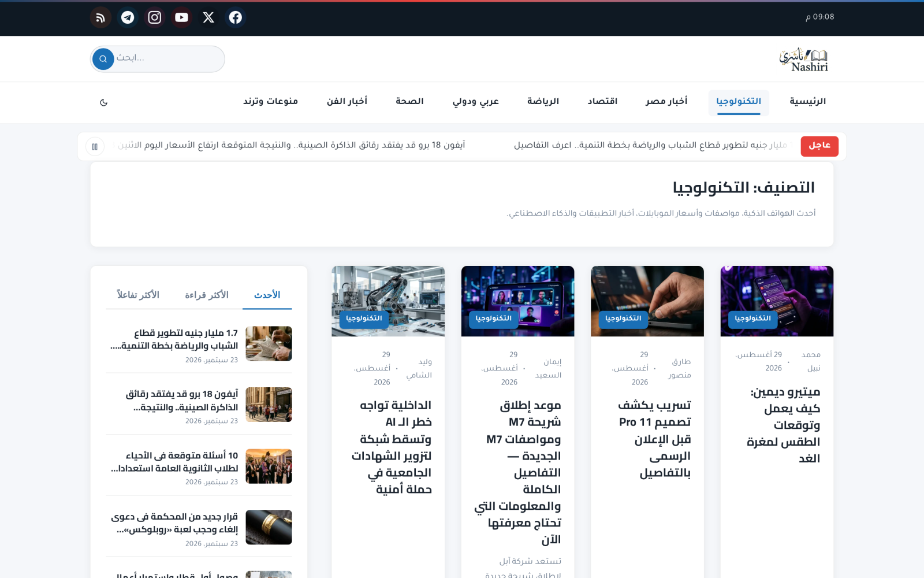
Task: Switch to the الأكثر قراءة sidebar tab
Action: 207,295
